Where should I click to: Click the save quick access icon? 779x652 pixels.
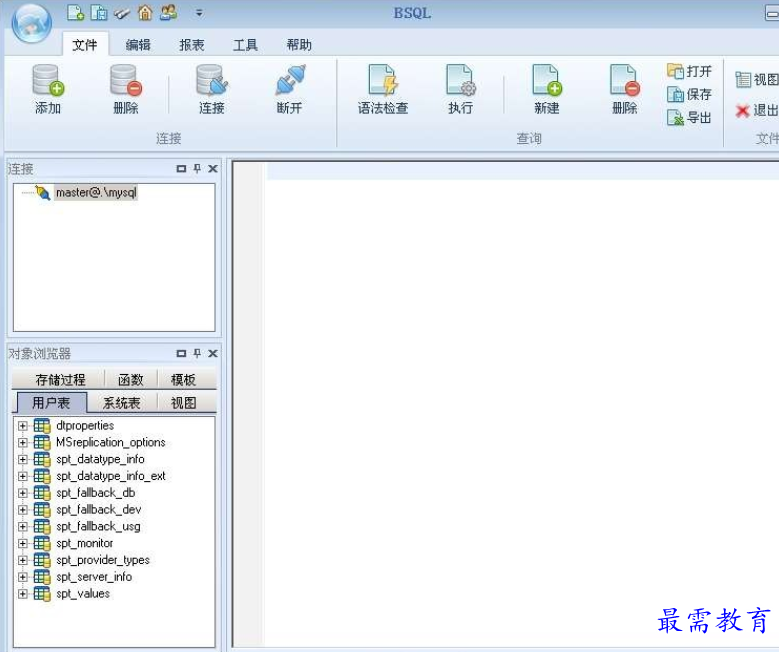(x=99, y=12)
